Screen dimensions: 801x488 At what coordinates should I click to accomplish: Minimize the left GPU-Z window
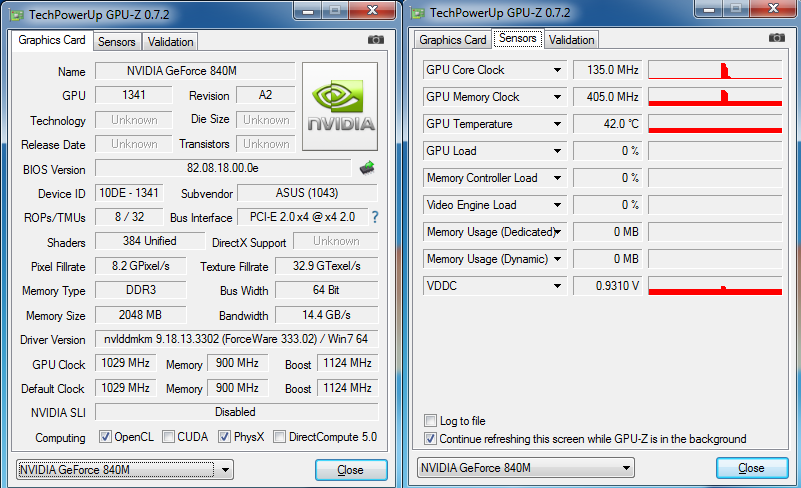(308, 11)
